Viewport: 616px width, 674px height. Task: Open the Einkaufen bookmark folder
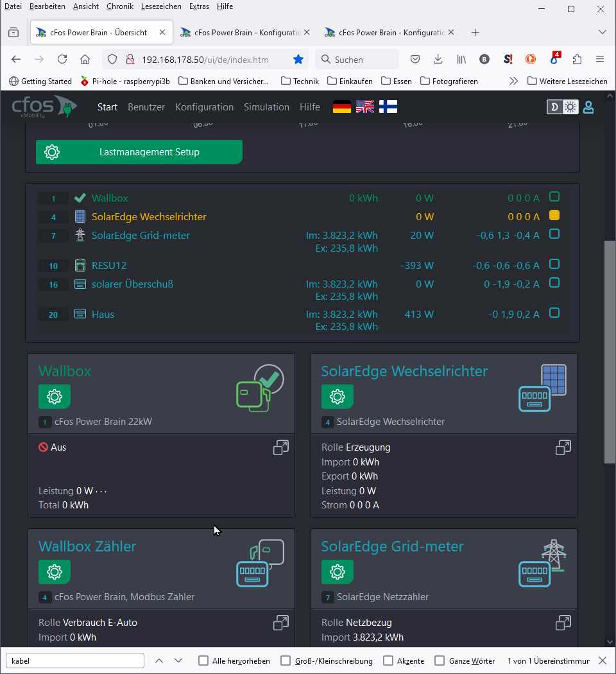(350, 82)
